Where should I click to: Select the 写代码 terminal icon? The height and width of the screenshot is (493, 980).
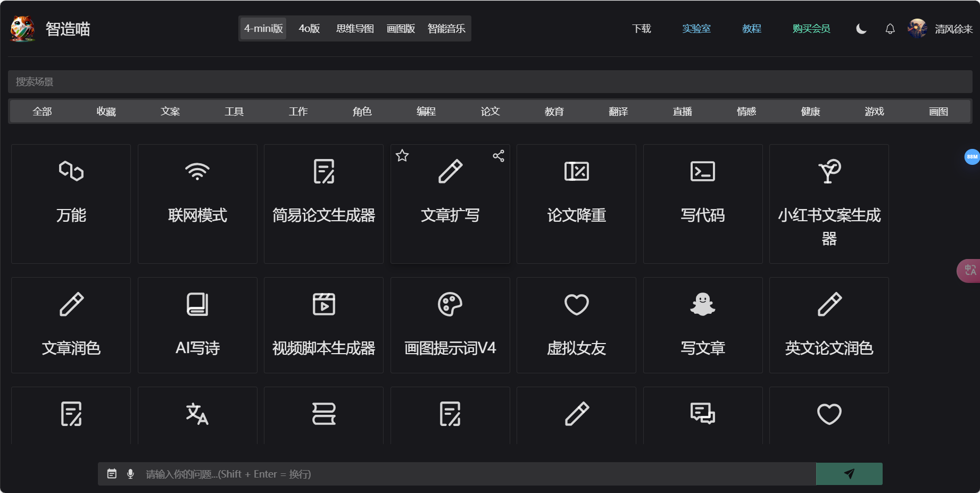click(703, 171)
